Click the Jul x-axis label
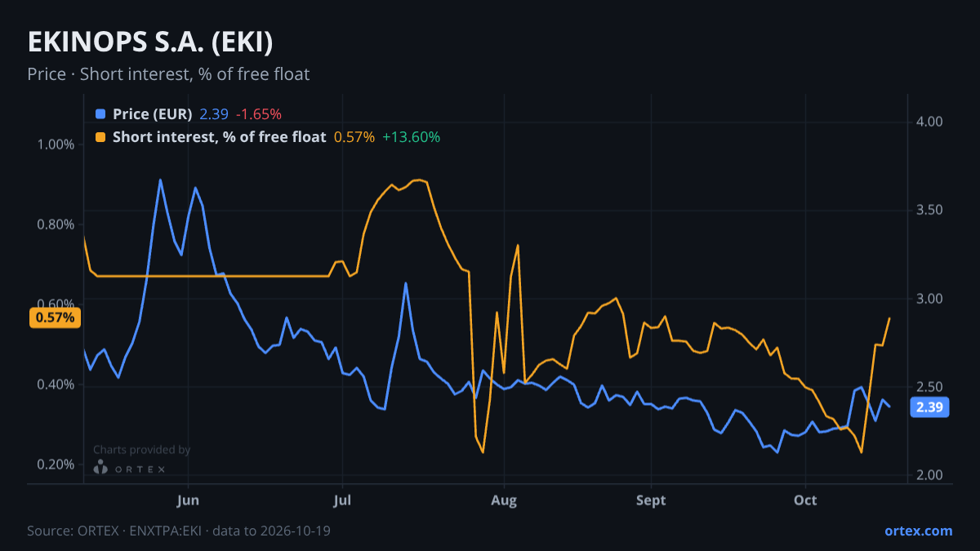 [342, 500]
